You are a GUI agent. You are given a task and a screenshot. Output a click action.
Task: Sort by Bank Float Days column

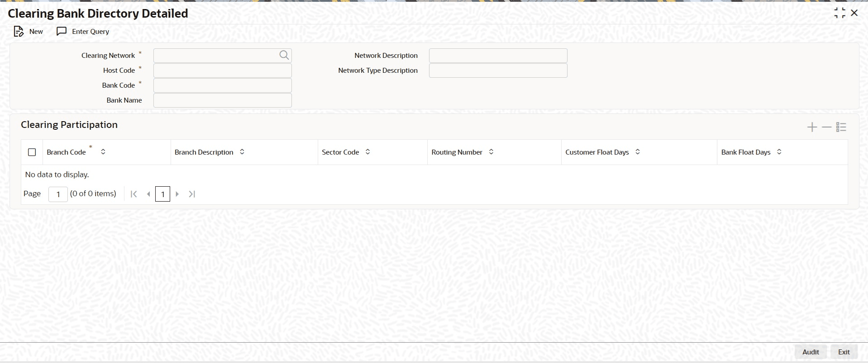779,152
